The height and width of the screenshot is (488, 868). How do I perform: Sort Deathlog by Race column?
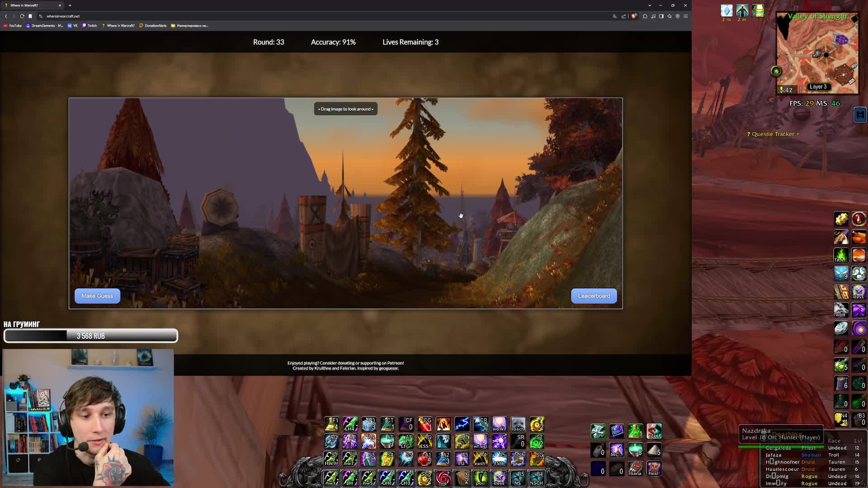tap(834, 441)
